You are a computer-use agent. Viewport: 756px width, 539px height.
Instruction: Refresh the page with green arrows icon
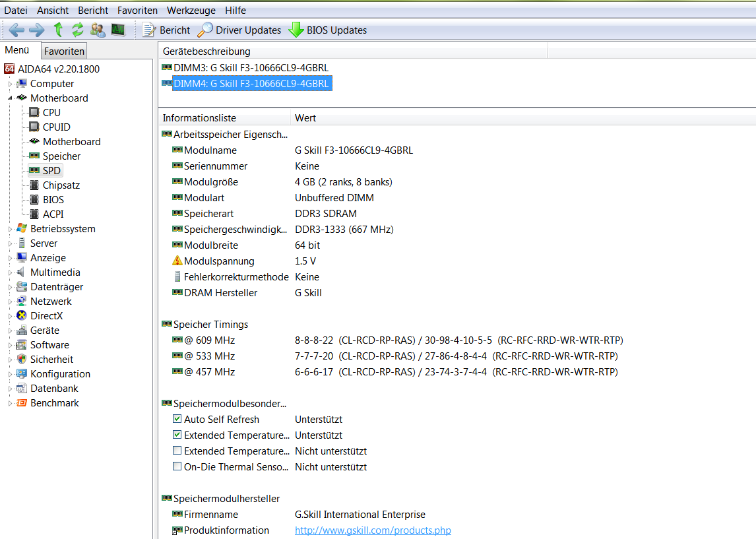click(x=78, y=30)
